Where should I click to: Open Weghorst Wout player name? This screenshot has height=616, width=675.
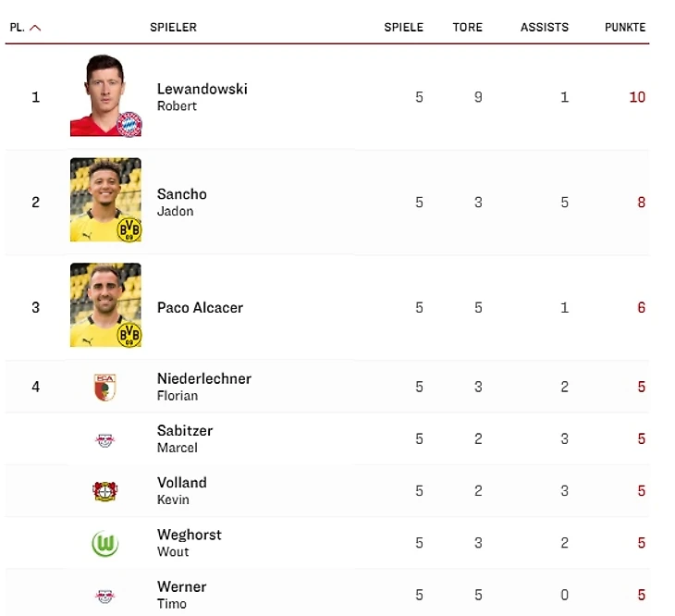189,542
